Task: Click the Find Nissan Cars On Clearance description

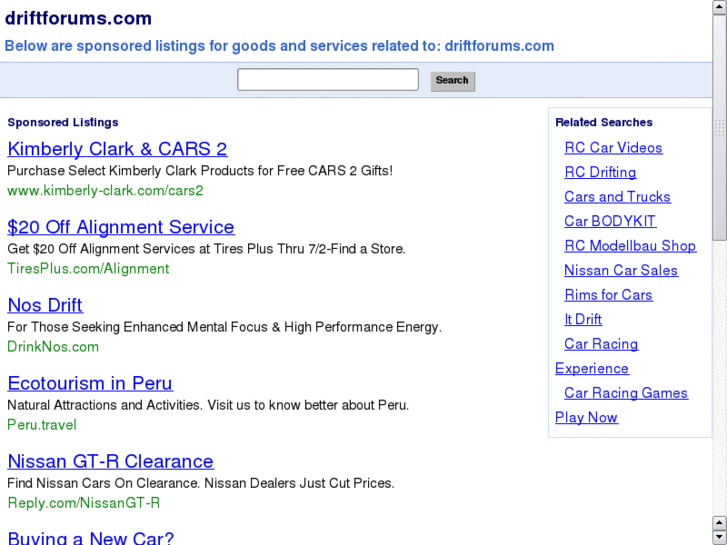Action: pos(201,483)
